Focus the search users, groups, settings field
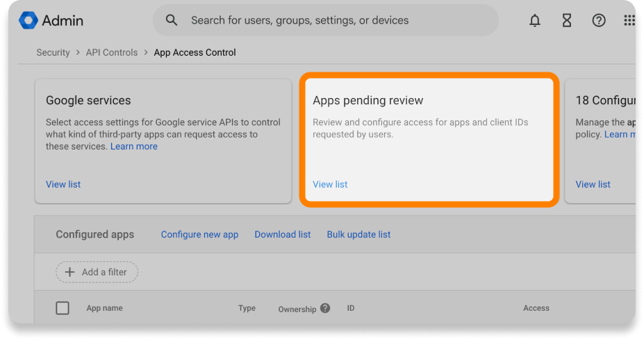 (x=326, y=20)
